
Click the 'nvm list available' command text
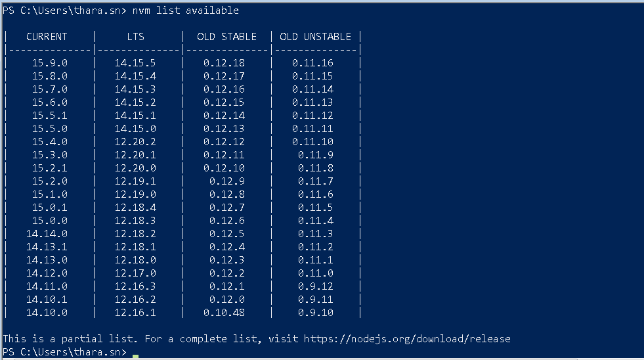pos(185,11)
